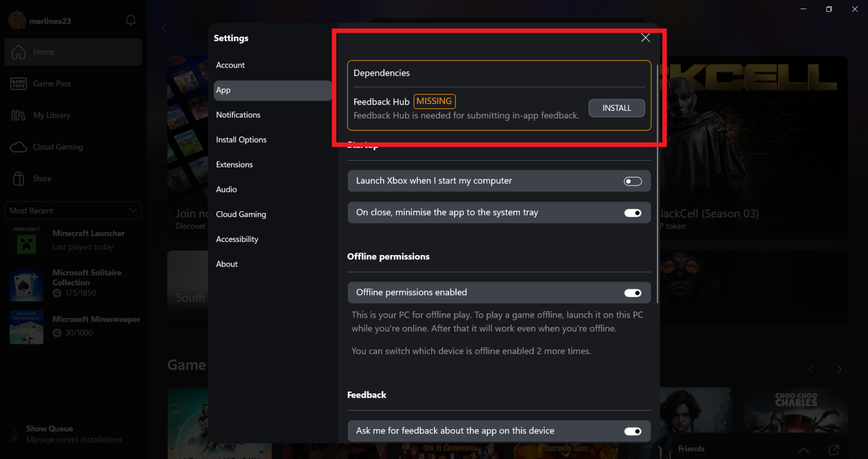868x459 pixels.
Task: Click the Choo-Choo Charles game tile
Action: pyautogui.click(x=796, y=410)
